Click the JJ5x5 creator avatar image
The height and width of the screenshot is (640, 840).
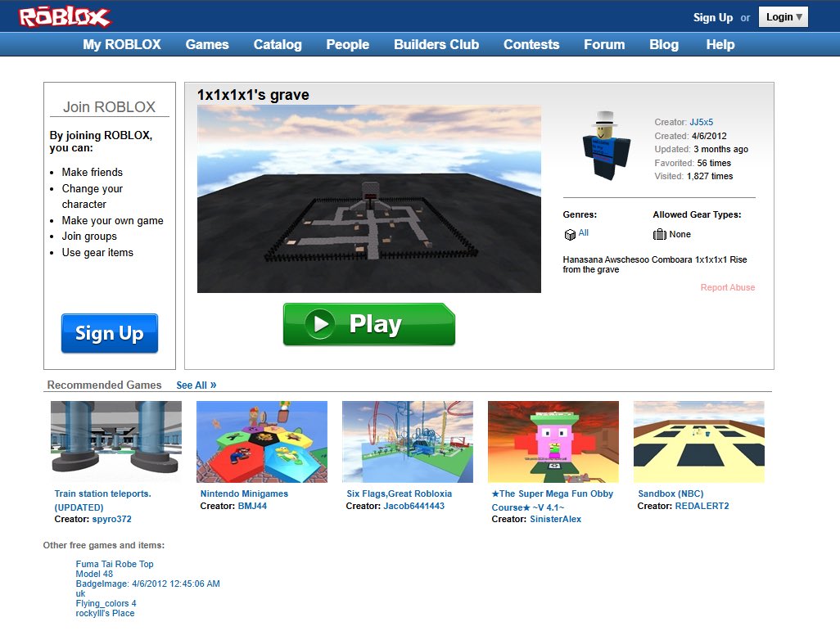click(606, 145)
